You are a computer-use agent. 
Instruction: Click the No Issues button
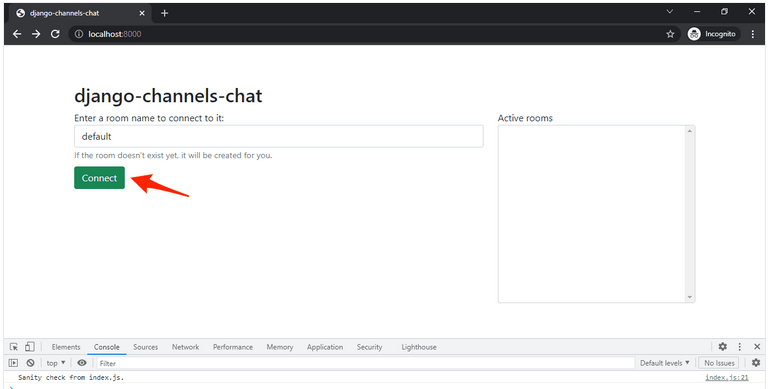719,363
